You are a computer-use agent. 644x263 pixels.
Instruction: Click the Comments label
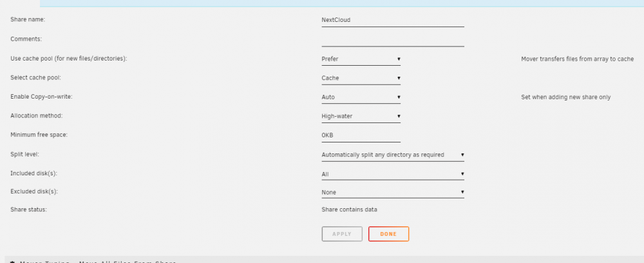tap(26, 39)
